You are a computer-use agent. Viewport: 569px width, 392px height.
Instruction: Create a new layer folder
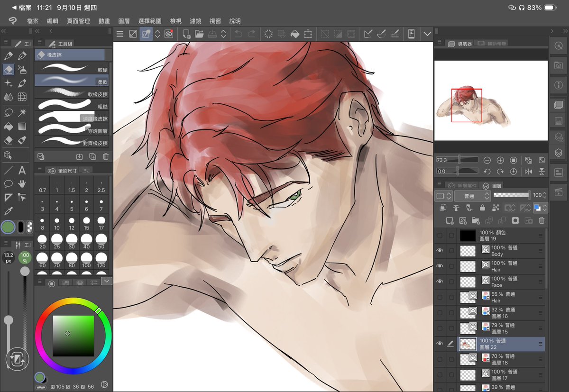[476, 220]
